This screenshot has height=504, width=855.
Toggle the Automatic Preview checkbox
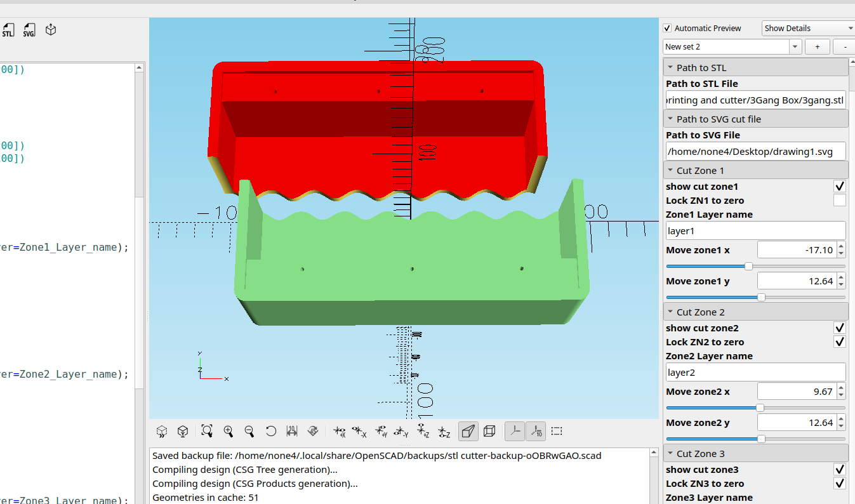[x=666, y=28]
